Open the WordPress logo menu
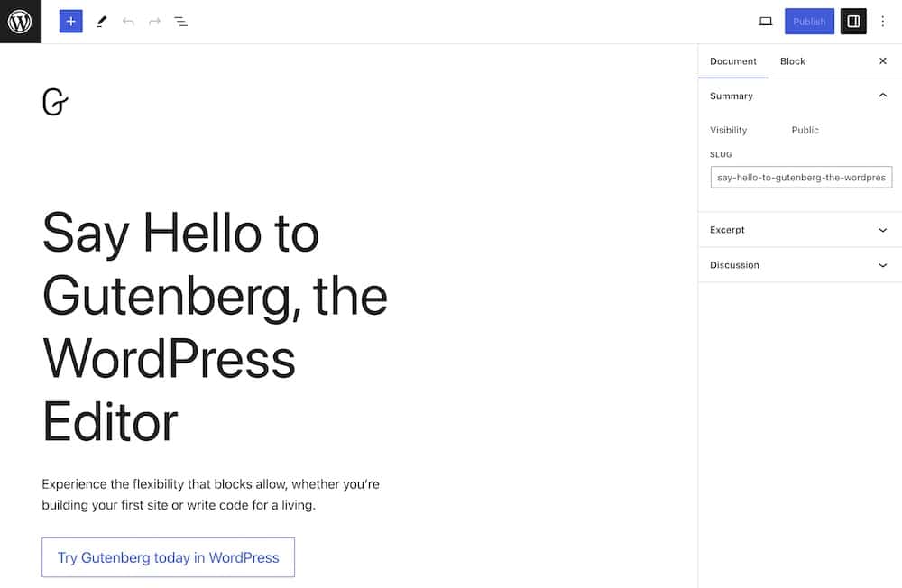902x588 pixels. [21, 22]
